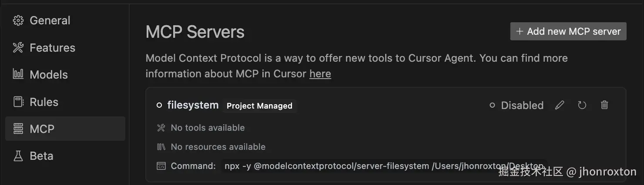Edit the filesystem server with the pencil icon

click(x=560, y=105)
